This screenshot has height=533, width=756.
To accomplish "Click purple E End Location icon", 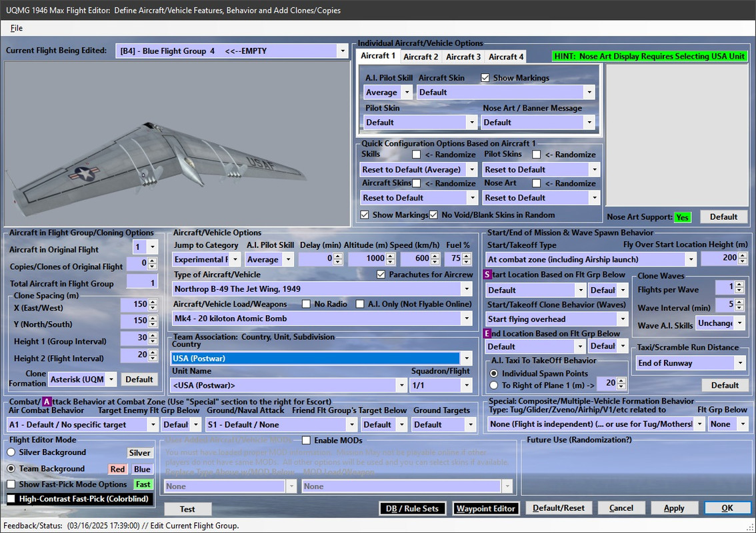I will (x=487, y=334).
